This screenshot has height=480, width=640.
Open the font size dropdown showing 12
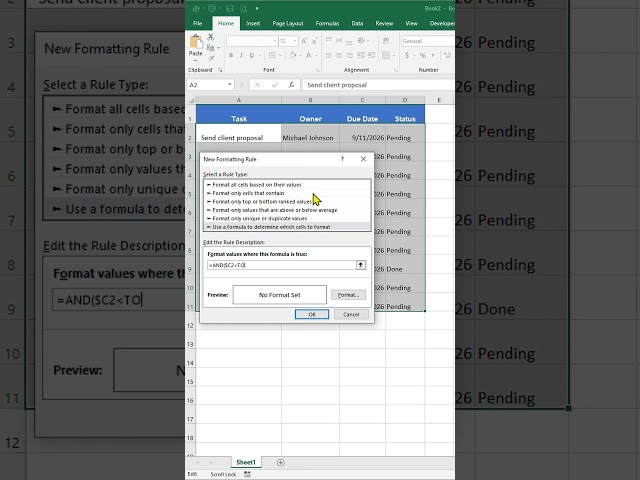point(295,41)
